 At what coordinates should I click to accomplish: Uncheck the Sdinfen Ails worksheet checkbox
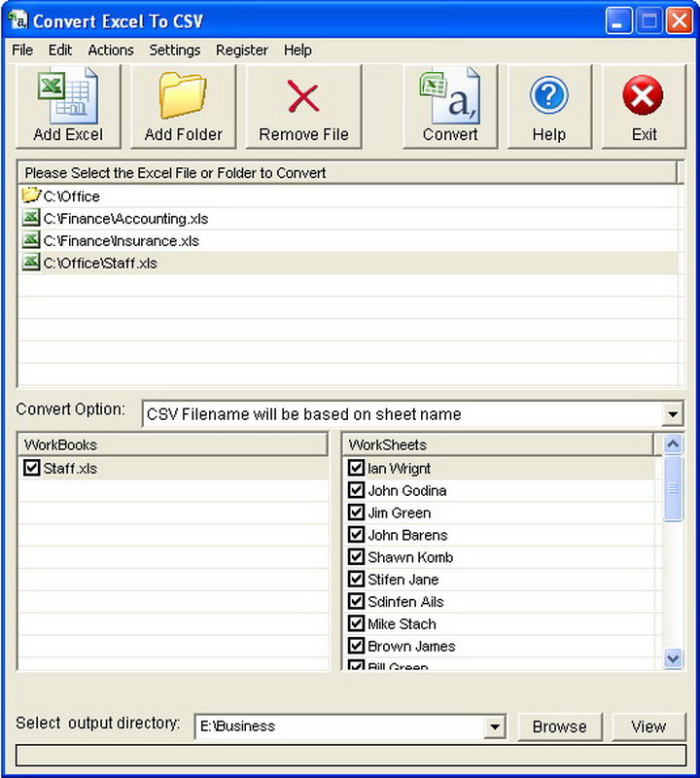pyautogui.click(x=356, y=601)
